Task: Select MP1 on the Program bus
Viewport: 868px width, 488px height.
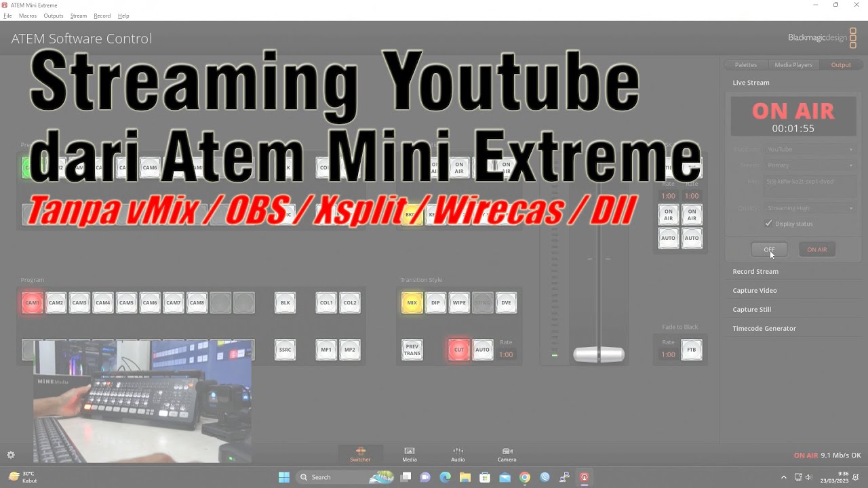Action: click(x=326, y=350)
